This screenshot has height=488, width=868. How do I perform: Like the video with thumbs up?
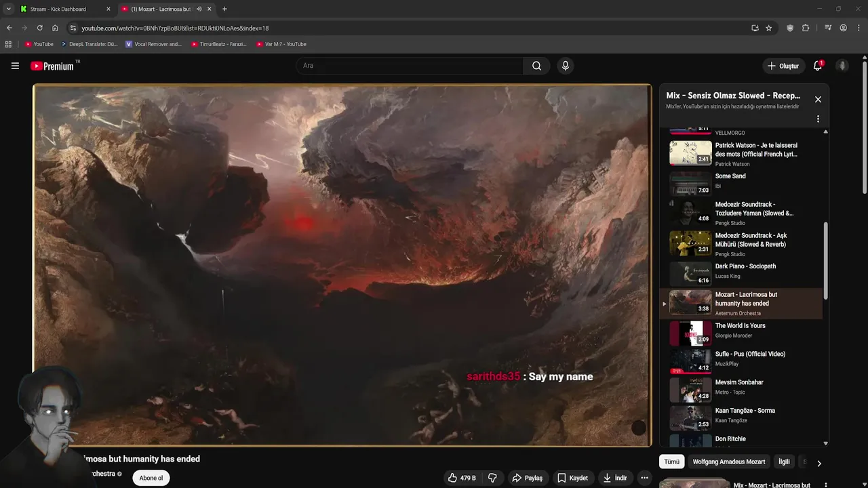tap(462, 478)
